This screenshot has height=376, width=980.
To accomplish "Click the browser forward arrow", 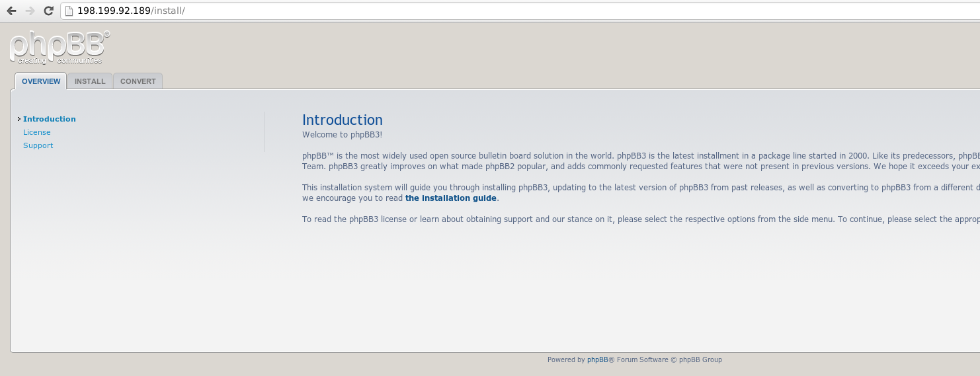I will [30, 11].
